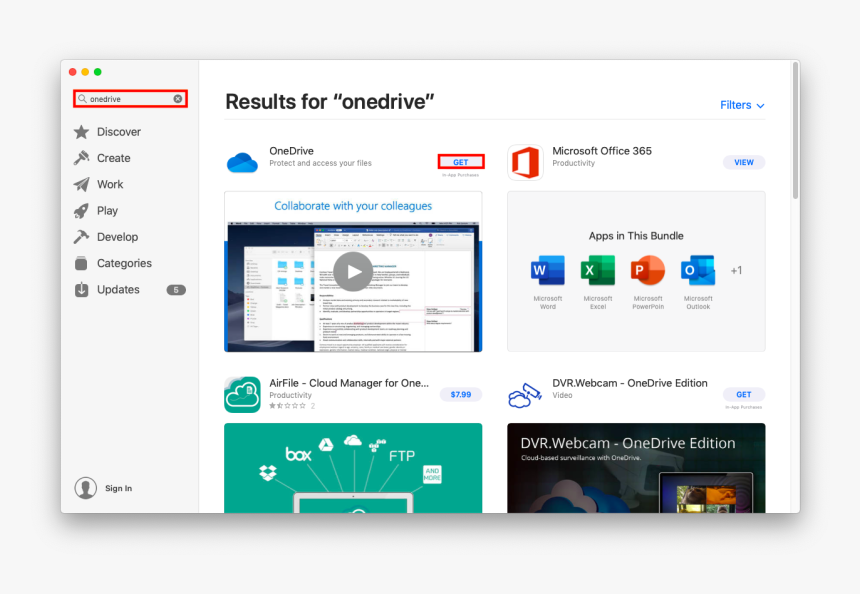This screenshot has height=594, width=860.
Task: View the Microsoft Office 365 bundle
Action: coord(744,162)
